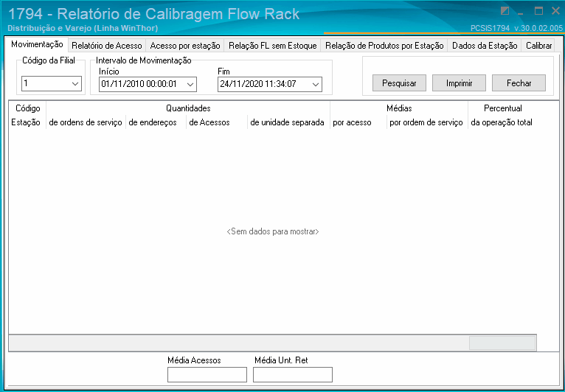This screenshot has width=565, height=392.
Task: Open the Calibrar tab
Action: (x=538, y=46)
